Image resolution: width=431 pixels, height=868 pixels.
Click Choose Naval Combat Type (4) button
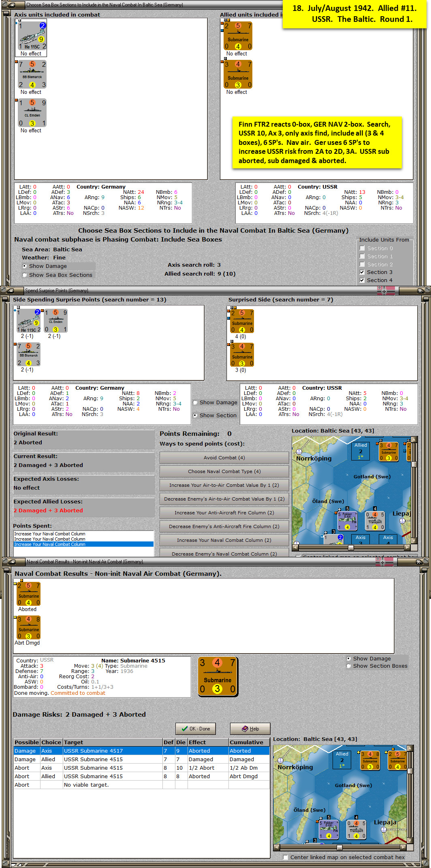click(x=224, y=471)
